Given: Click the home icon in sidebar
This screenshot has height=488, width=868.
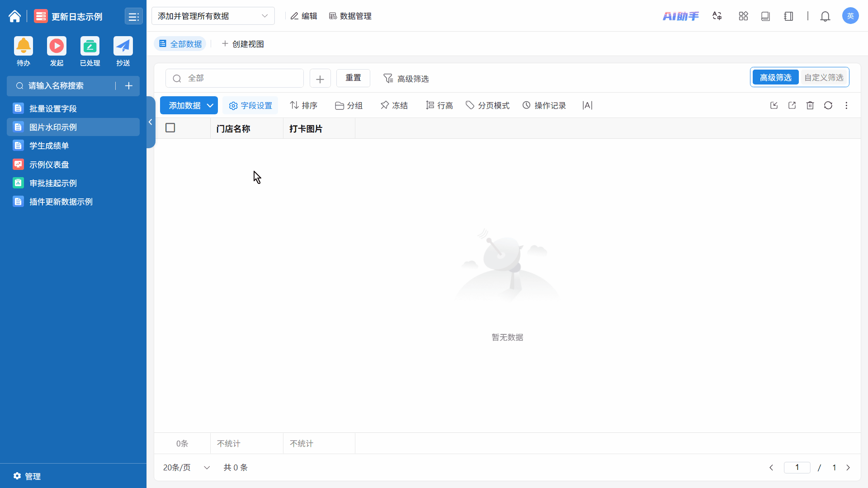Looking at the screenshot, I should click(x=14, y=16).
